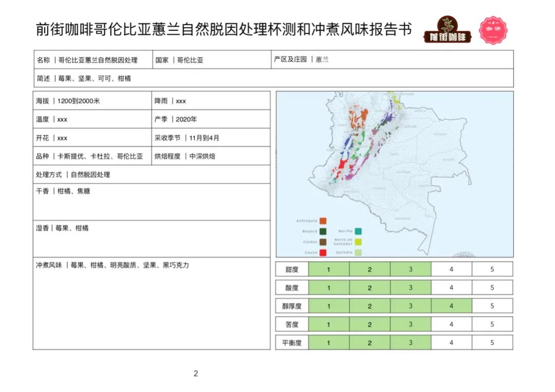
Task: Click score 1 in the 苦度 row
Action: 329,324
